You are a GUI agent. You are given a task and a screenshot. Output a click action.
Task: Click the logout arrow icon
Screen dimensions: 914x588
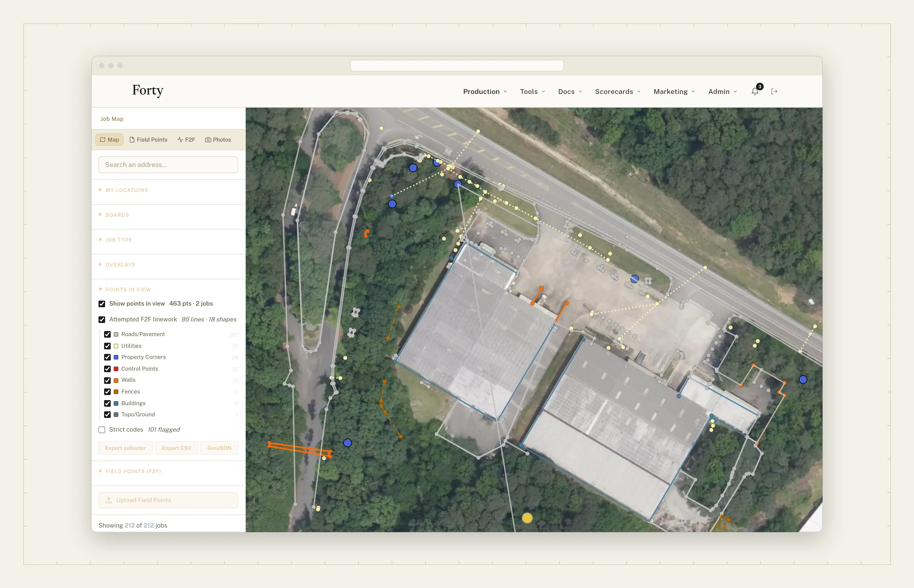[774, 91]
